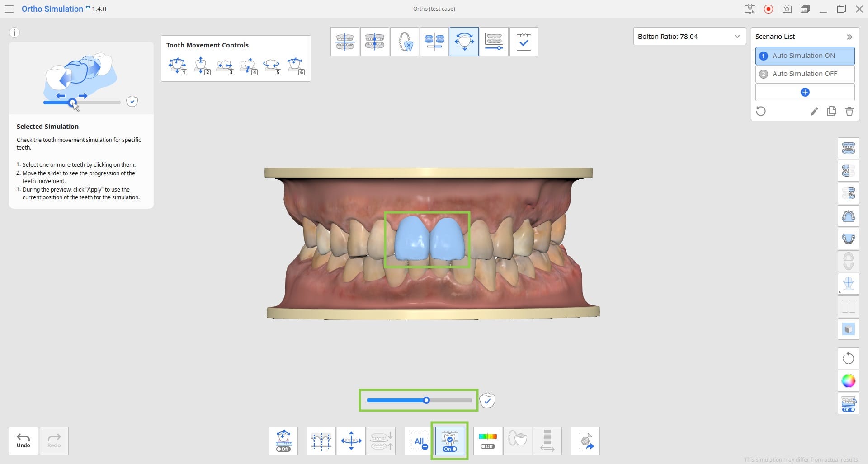Delete the scenario with trash icon
Image resolution: width=868 pixels, height=464 pixels.
849,111
